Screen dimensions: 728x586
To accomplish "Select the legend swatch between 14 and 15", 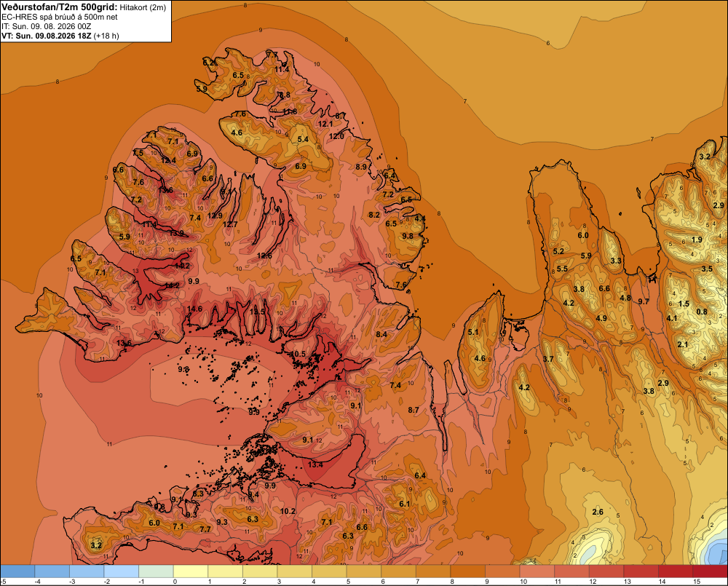I will click(675, 571).
